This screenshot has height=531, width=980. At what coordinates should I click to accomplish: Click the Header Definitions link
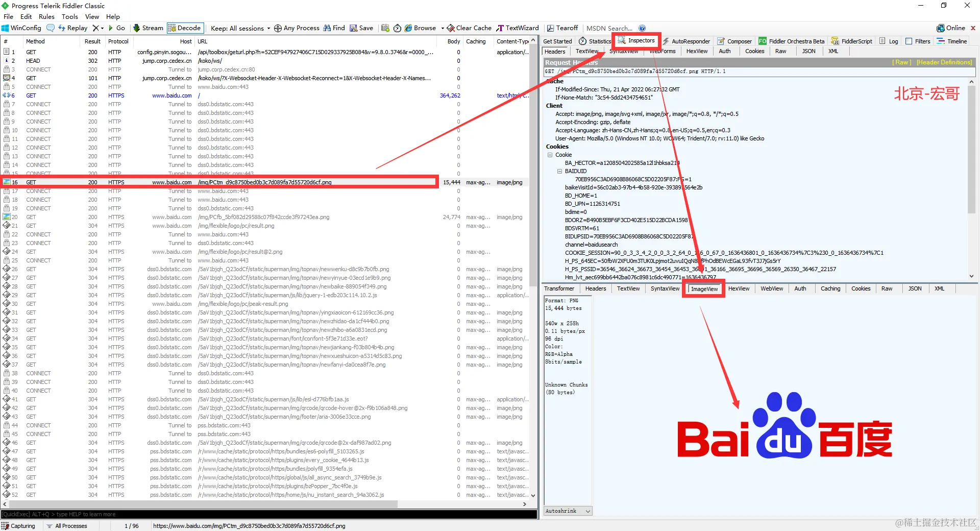944,62
